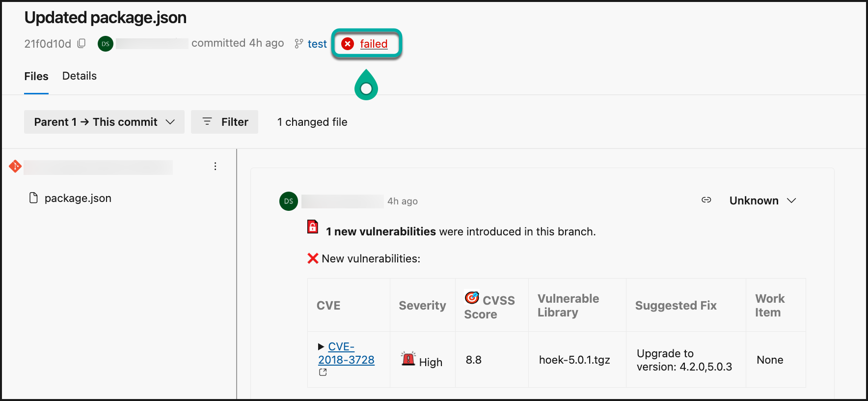Select package.json in the file tree
This screenshot has height=401, width=868.
pos(78,198)
